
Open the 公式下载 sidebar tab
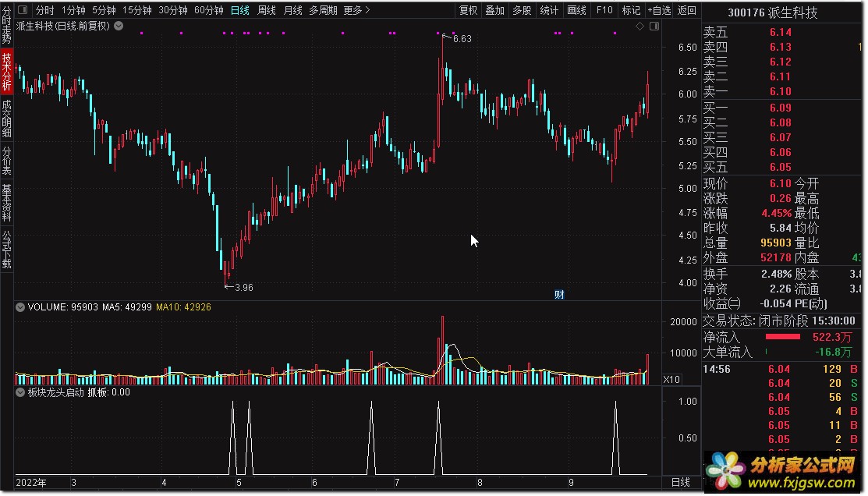[7, 249]
